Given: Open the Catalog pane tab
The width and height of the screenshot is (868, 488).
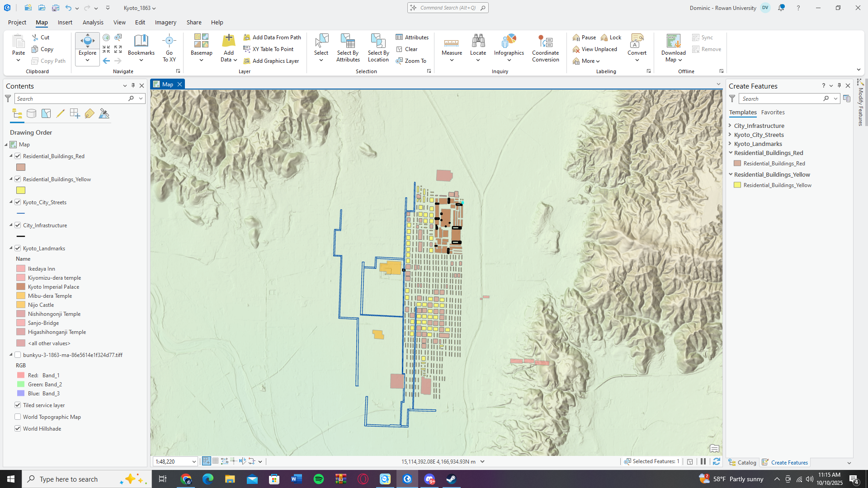Looking at the screenshot, I should pos(742,462).
